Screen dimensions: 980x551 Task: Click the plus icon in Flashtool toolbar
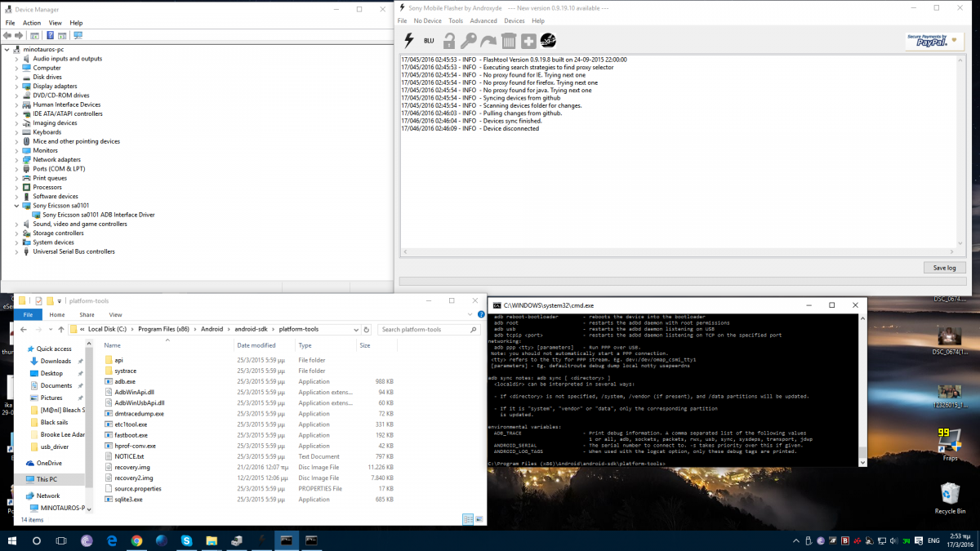point(528,41)
